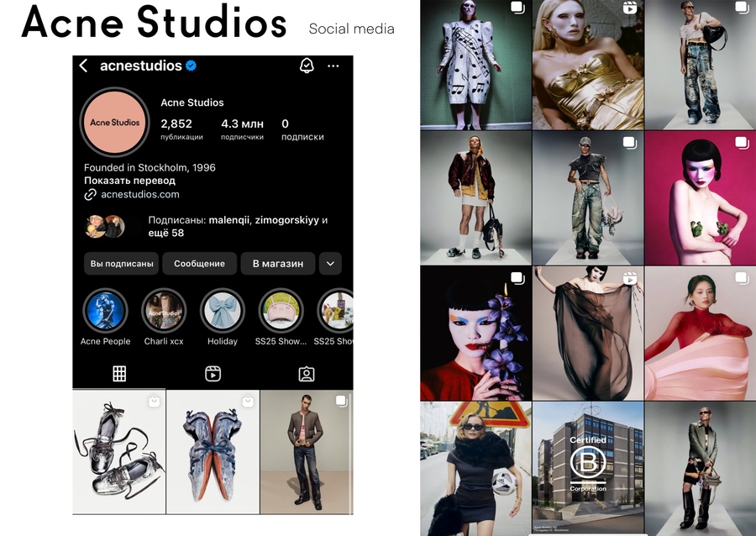Select the large Acne Studios slide title

(155, 22)
